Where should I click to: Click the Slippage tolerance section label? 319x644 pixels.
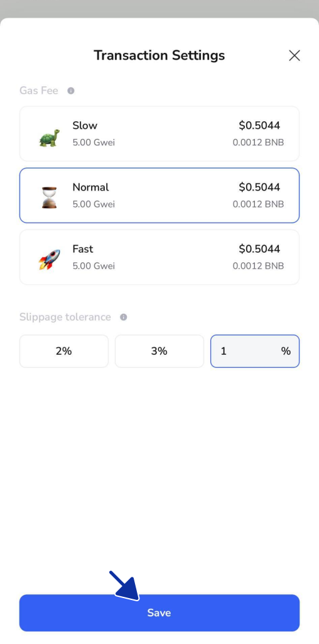tap(65, 317)
